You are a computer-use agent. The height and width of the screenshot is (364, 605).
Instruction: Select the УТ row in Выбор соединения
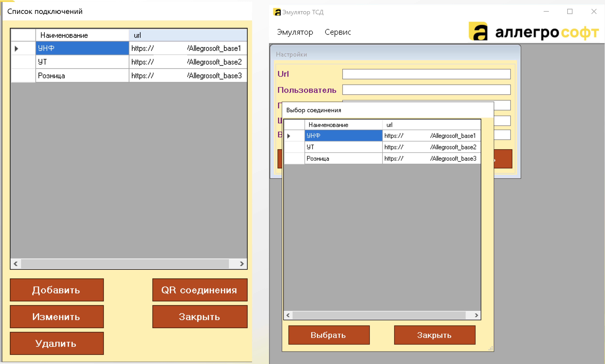pos(382,147)
